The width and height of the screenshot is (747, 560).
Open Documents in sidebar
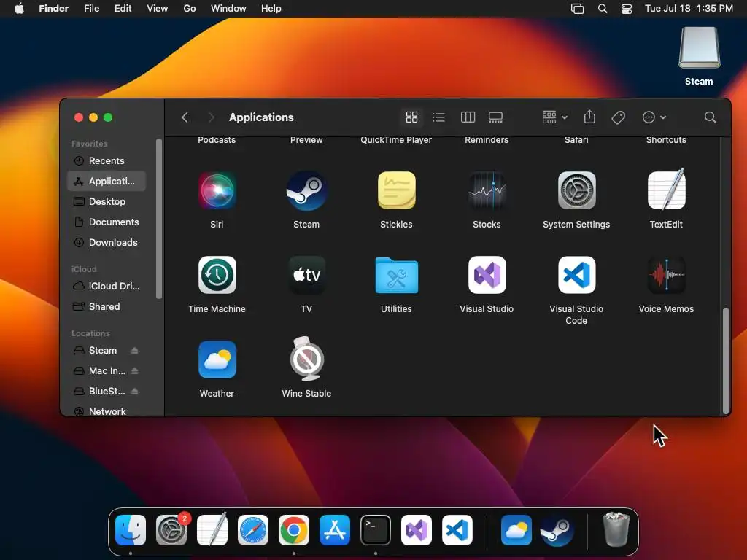107,222
